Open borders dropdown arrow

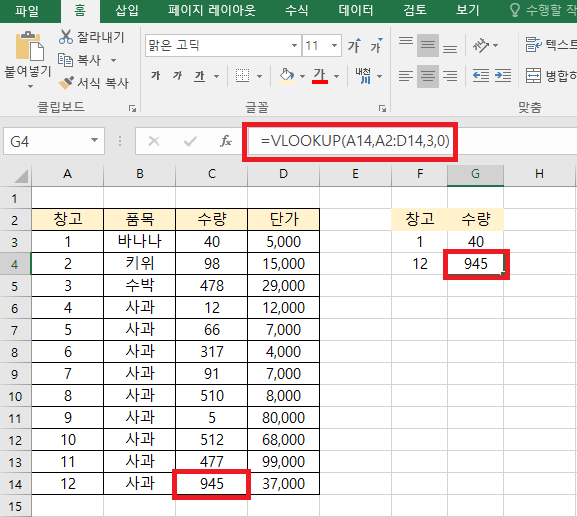point(259,77)
